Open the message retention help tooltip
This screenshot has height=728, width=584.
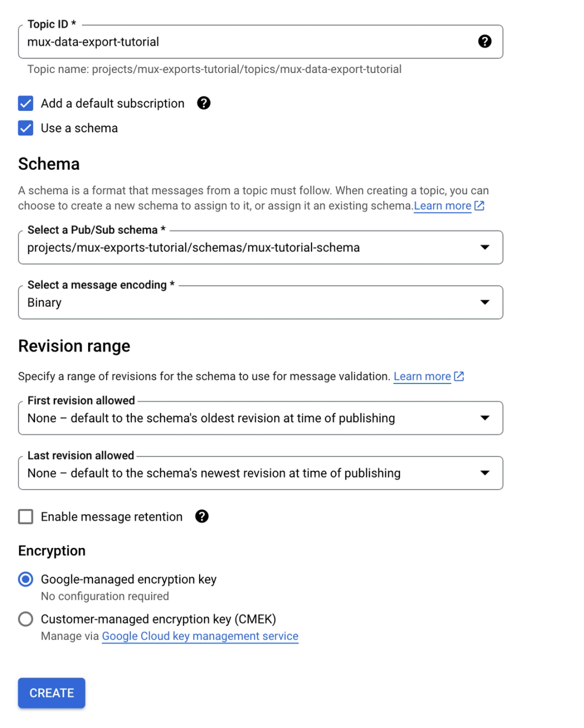tap(202, 517)
